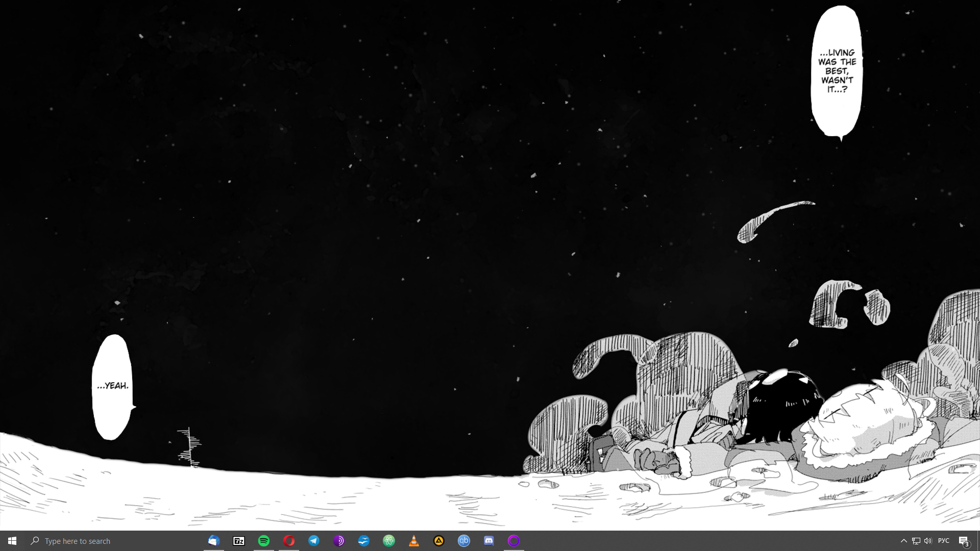Viewport: 980px width, 551px height.
Task: Launch AIMP player from the taskbar
Action: pos(439,541)
